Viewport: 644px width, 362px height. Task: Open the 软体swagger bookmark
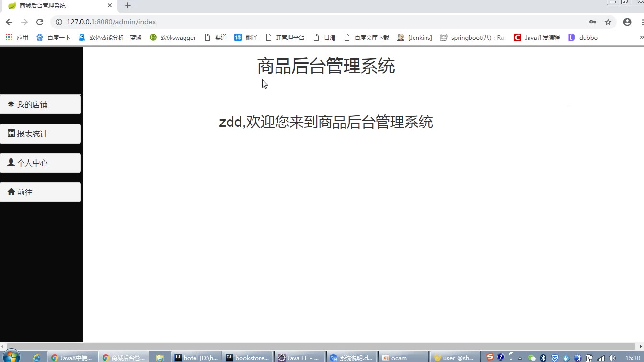[x=172, y=37]
